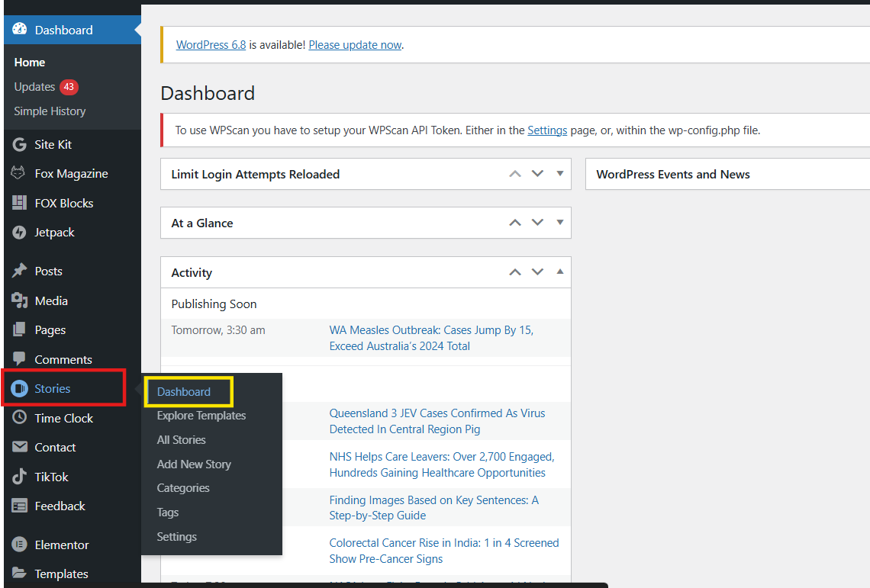870x588 pixels.
Task: Open Site Kit via its Google G icon
Action: pyautogui.click(x=19, y=144)
